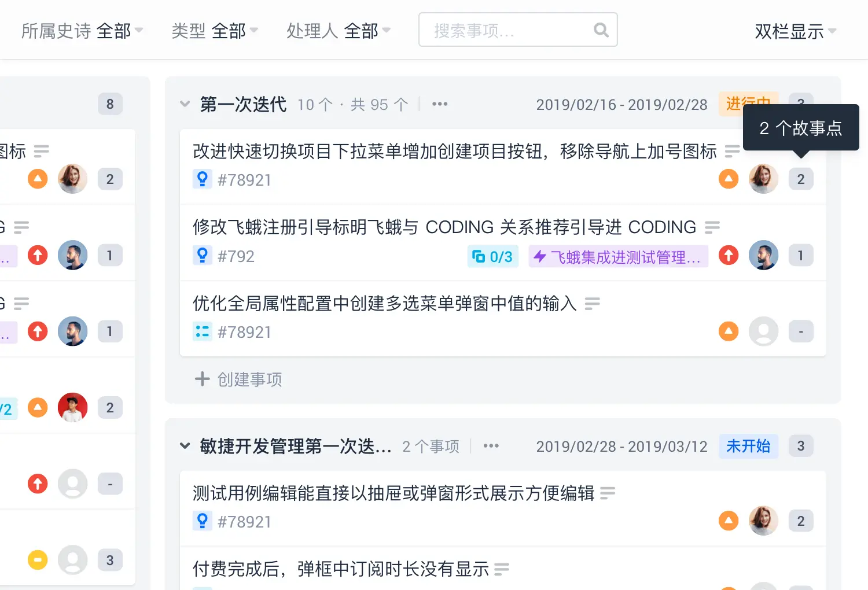The height and width of the screenshot is (590, 868).
Task: Click the 未开始 status badge
Action: pyautogui.click(x=748, y=446)
